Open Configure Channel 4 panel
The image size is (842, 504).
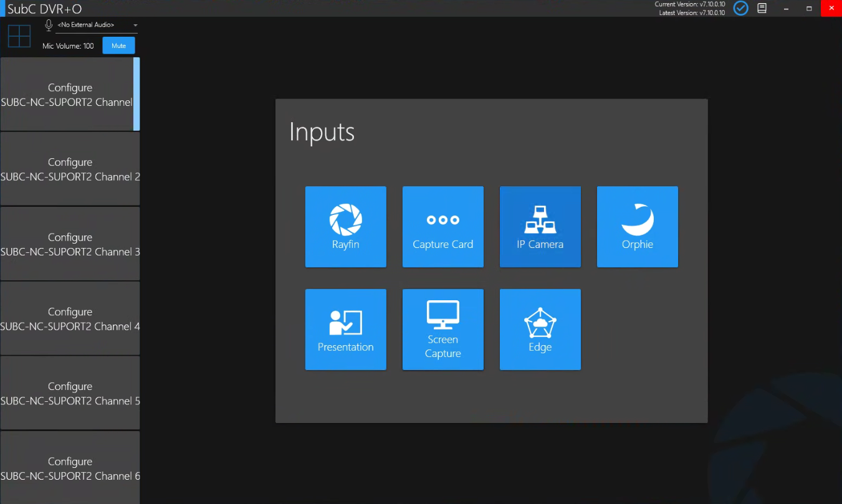(70, 318)
